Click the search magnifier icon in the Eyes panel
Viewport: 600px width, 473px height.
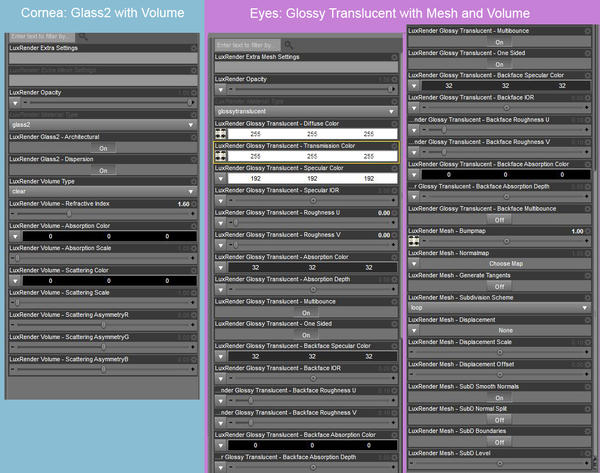point(289,45)
